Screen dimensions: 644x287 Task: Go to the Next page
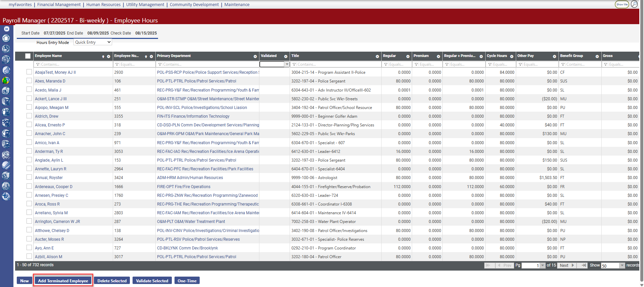(567, 265)
